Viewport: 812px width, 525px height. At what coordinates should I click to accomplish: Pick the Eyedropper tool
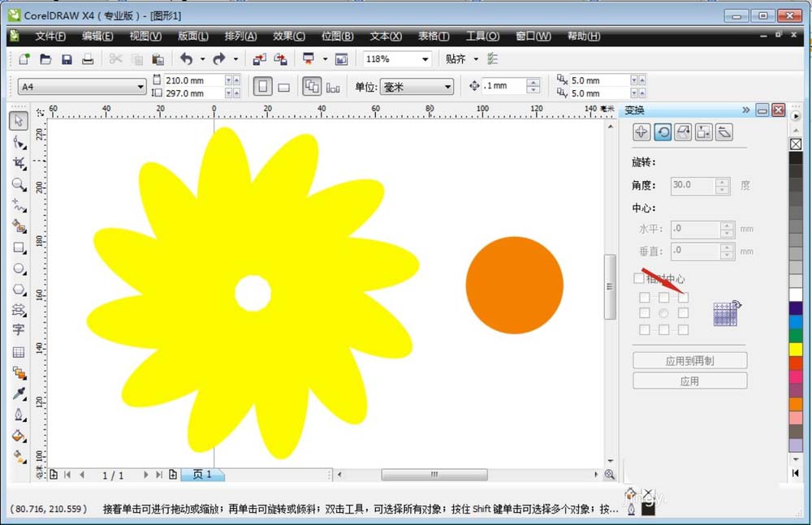19,394
